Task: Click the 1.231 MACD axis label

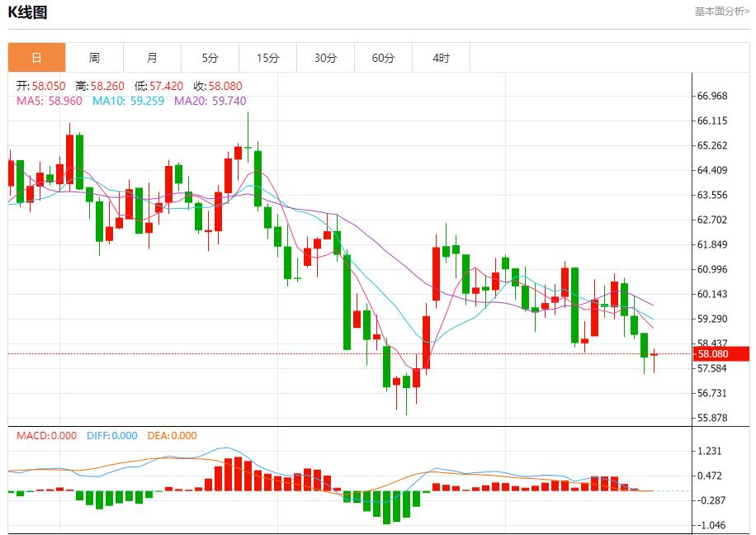Action: point(710,451)
